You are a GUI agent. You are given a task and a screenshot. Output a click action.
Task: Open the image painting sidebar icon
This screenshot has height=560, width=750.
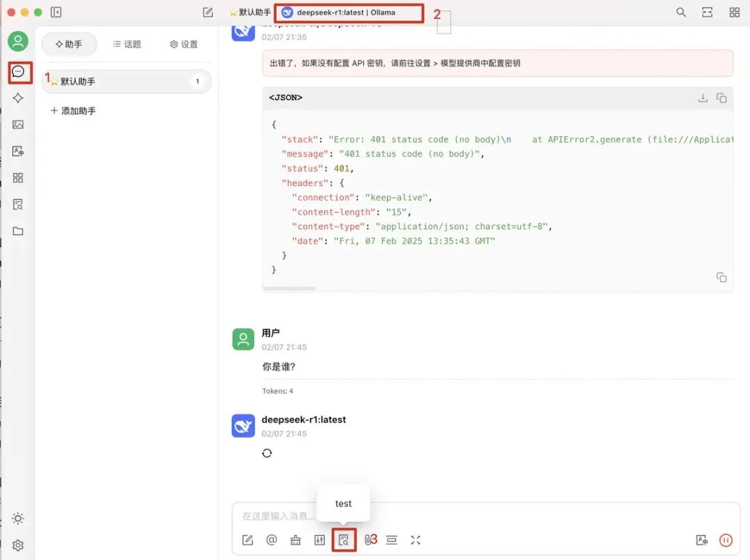pos(18,124)
